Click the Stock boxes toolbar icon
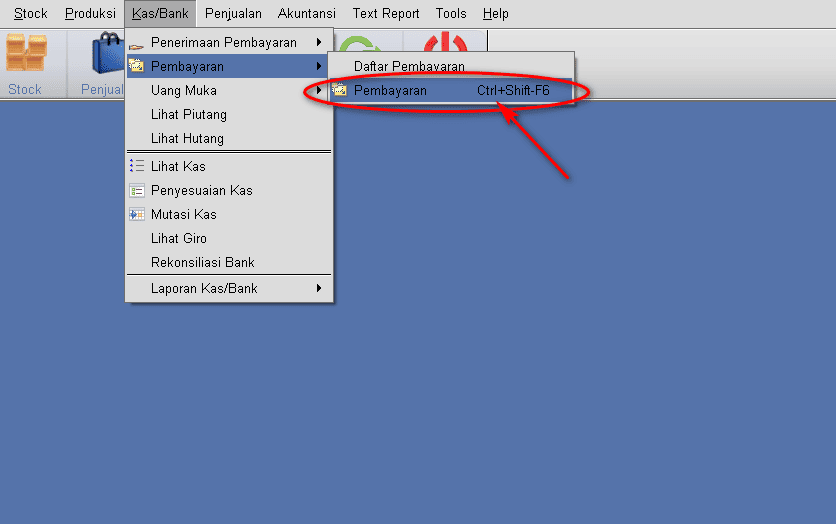Viewport: 836px width, 524px height. click(x=26, y=52)
